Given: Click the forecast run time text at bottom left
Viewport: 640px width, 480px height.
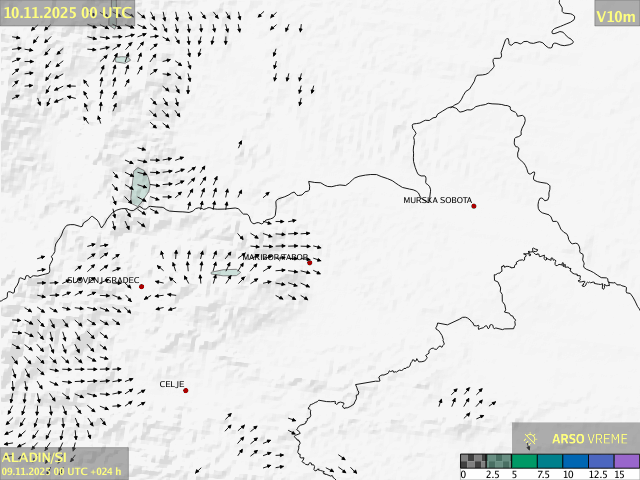Looking at the screenshot, I should pos(62,471).
